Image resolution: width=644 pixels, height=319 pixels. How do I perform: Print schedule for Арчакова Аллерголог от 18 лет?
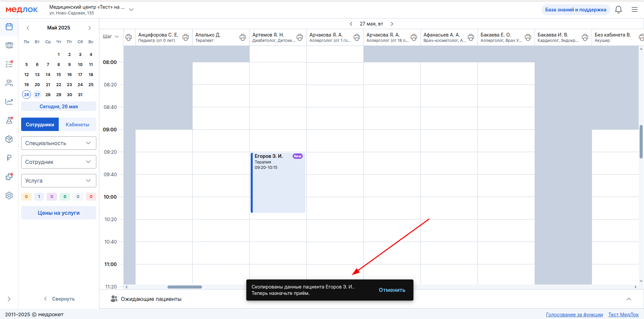[x=414, y=38]
